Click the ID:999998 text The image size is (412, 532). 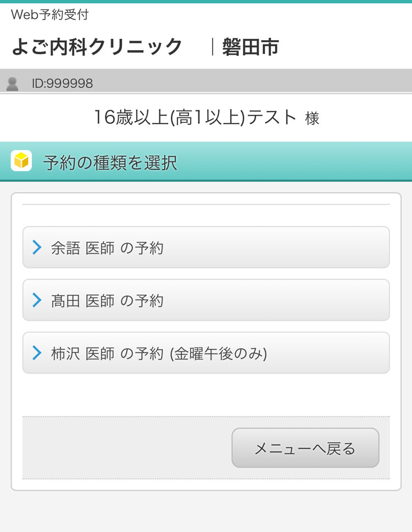[62, 83]
